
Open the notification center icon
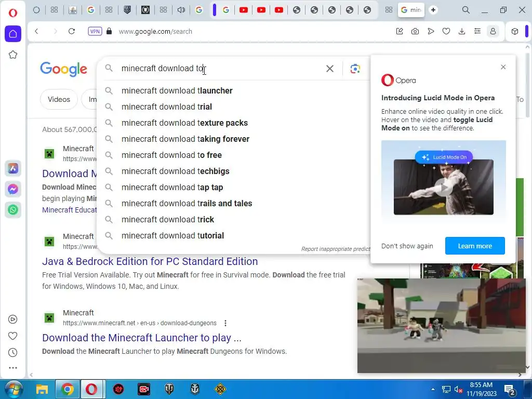(510, 390)
